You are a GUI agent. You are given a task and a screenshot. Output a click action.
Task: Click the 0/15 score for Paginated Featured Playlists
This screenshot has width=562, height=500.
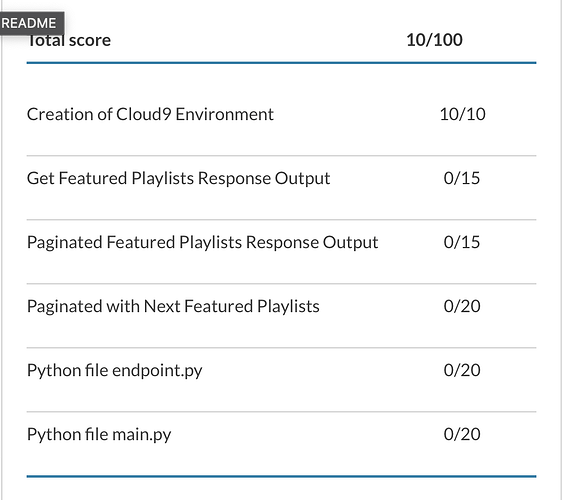pos(462,242)
